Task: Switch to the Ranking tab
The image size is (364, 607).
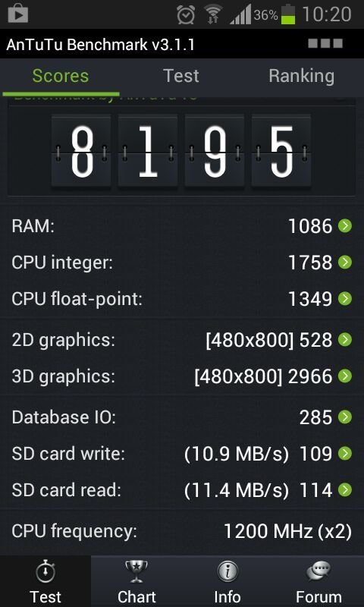Action: [x=301, y=75]
